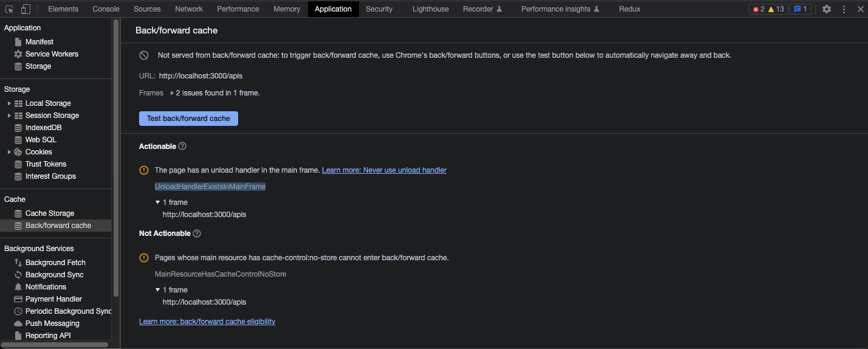
Task: Switch to the Console tab
Action: (x=106, y=9)
